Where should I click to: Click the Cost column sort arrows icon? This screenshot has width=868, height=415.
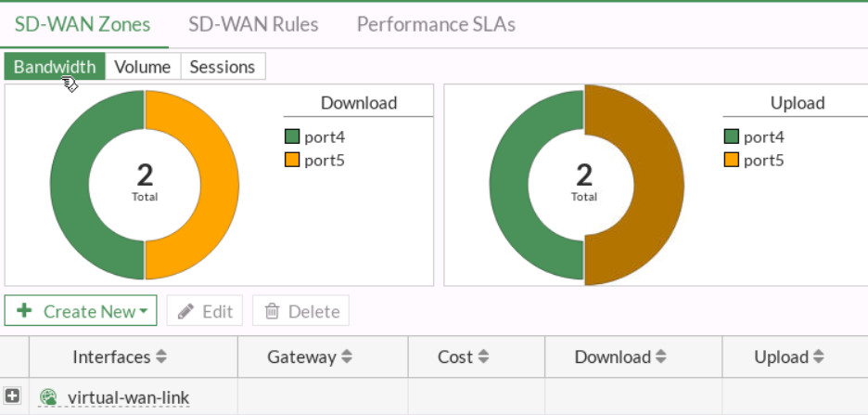pos(483,357)
